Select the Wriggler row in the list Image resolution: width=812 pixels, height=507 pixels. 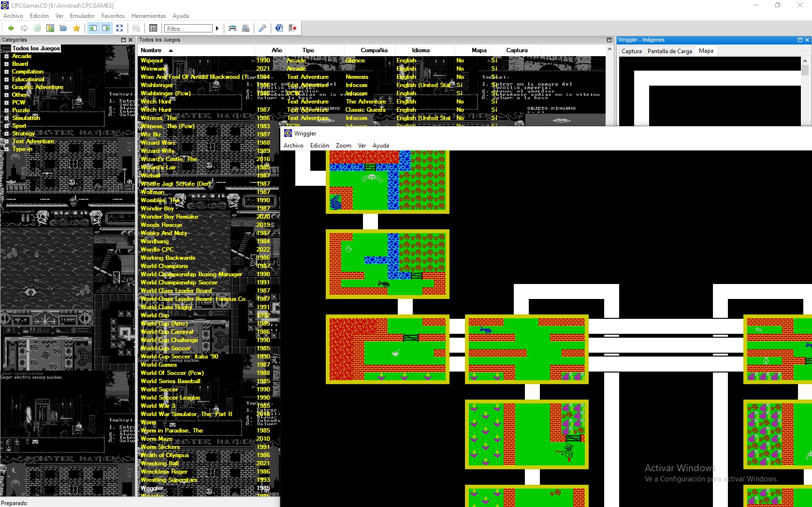[152, 488]
